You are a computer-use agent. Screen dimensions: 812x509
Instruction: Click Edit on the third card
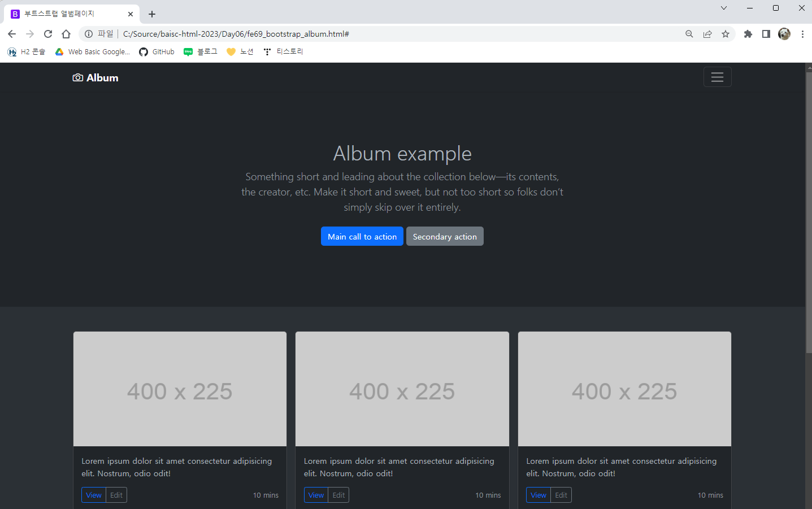[561, 495]
